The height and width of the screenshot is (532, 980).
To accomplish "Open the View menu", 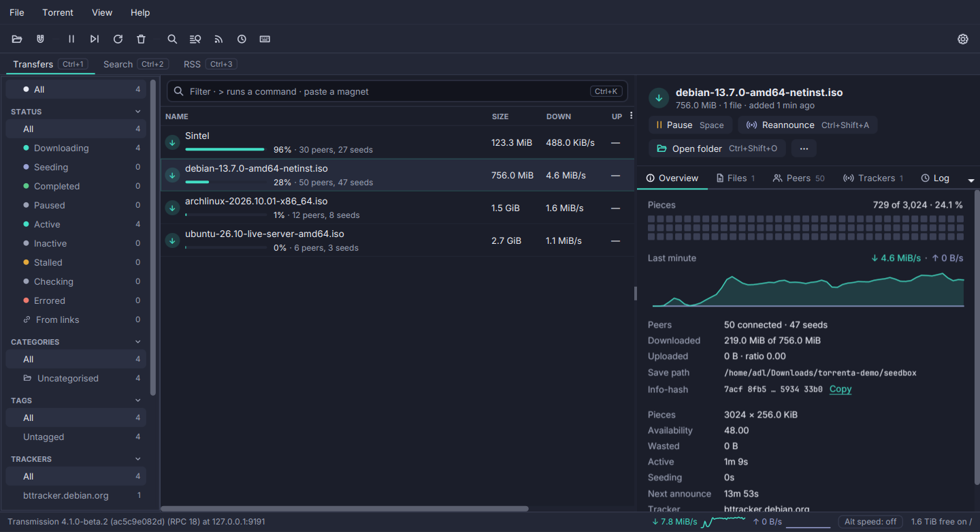I will 102,12.
